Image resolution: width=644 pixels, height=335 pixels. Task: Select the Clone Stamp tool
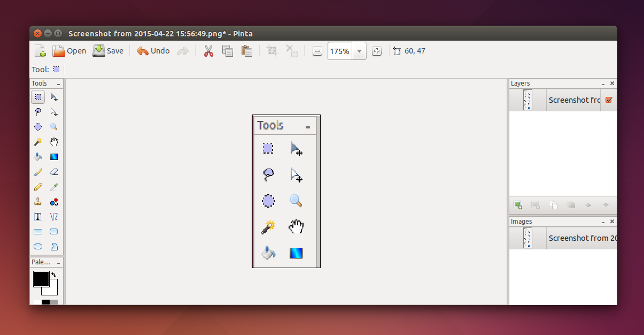[x=38, y=202]
